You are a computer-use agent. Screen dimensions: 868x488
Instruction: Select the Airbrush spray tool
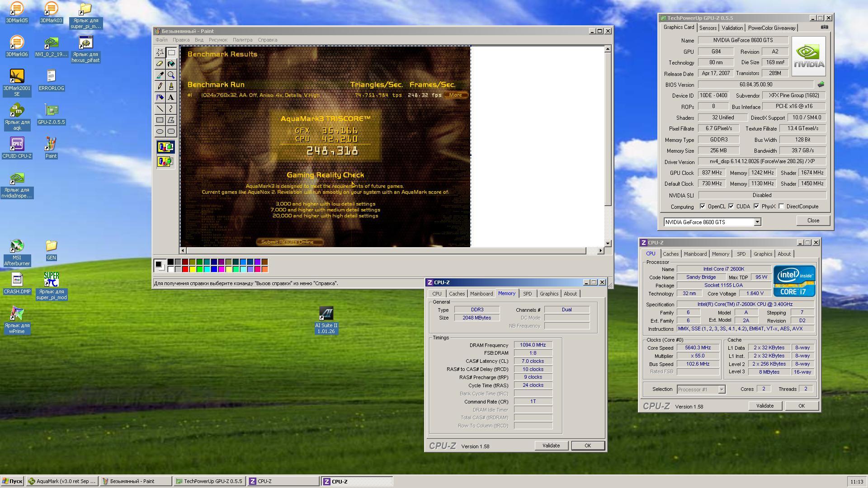click(x=160, y=98)
